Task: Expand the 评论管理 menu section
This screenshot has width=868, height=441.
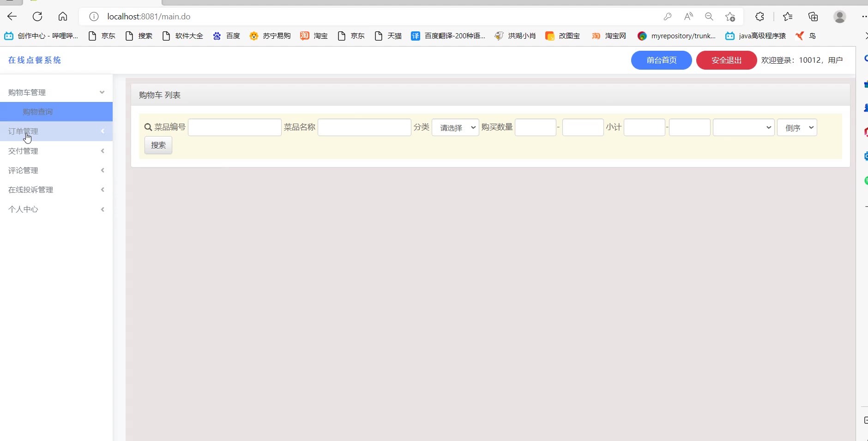Action: point(56,170)
